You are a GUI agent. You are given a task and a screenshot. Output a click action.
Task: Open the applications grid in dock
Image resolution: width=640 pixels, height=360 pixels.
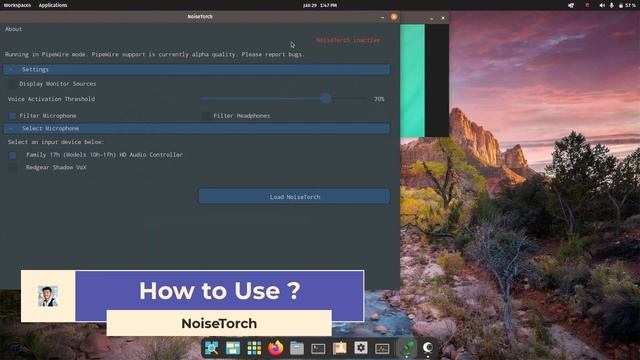254,348
